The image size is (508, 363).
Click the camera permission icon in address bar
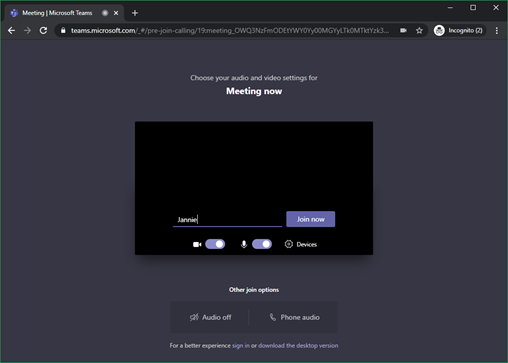[x=403, y=31]
